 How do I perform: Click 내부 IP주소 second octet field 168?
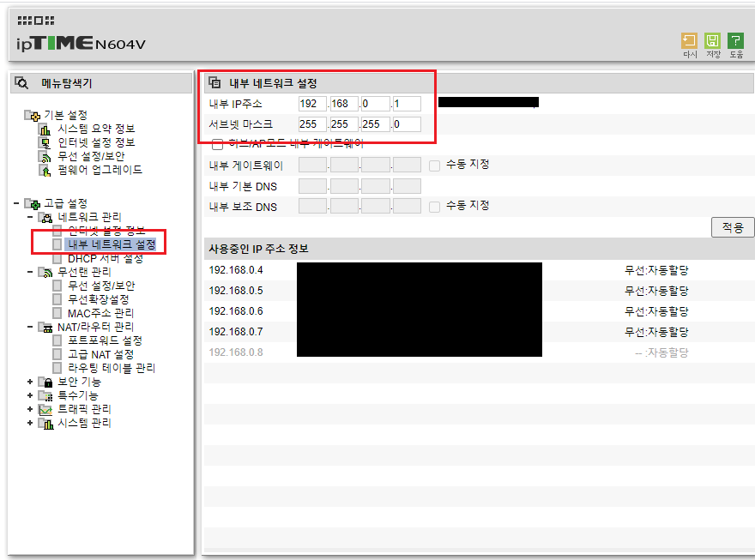pyautogui.click(x=344, y=104)
